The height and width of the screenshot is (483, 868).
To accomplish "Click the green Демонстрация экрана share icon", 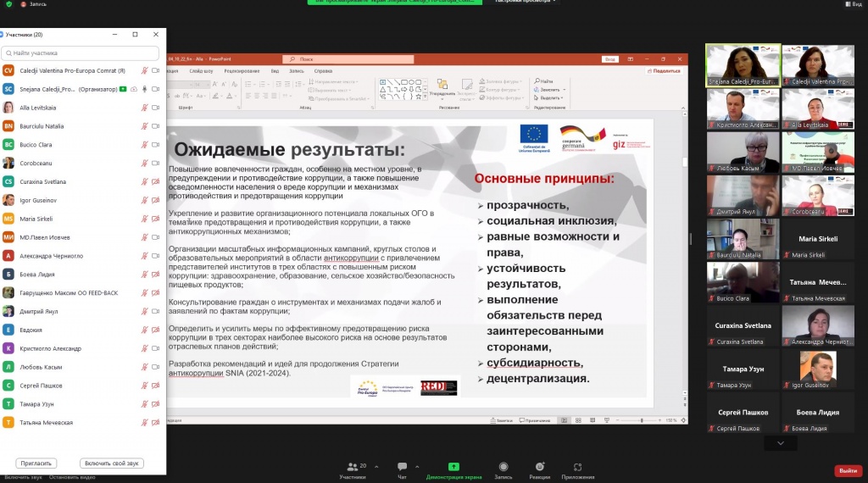I will coord(453,466).
